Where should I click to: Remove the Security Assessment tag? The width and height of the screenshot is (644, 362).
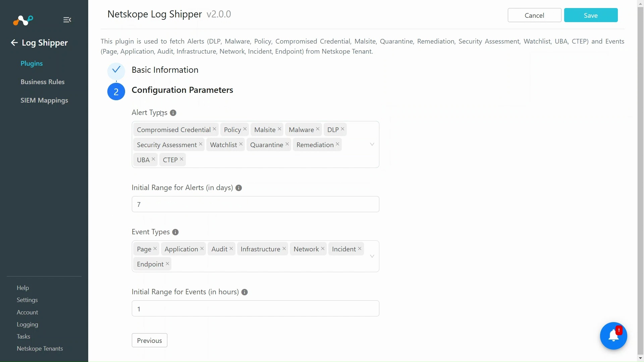click(x=201, y=144)
